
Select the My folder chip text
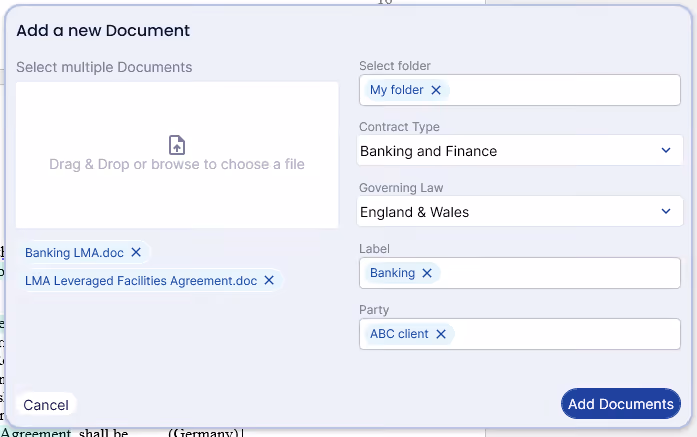tap(397, 90)
